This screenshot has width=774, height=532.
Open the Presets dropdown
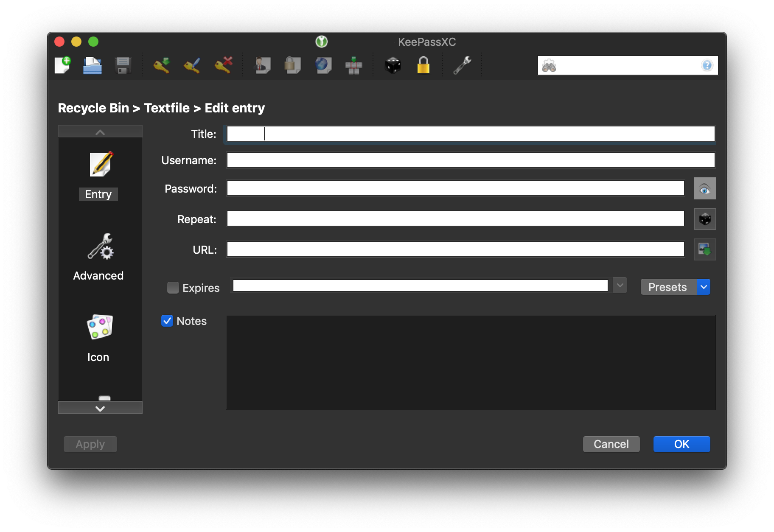[x=667, y=287]
